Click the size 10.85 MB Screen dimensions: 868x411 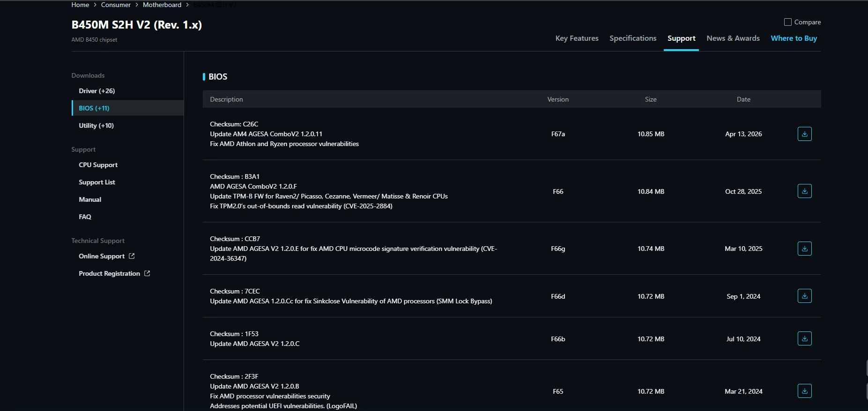tap(651, 134)
